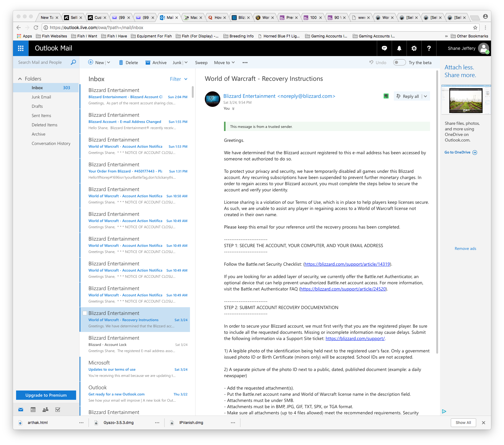Click the search magnifier icon
Image resolution: width=504 pixels, height=445 pixels.
pyautogui.click(x=73, y=62)
